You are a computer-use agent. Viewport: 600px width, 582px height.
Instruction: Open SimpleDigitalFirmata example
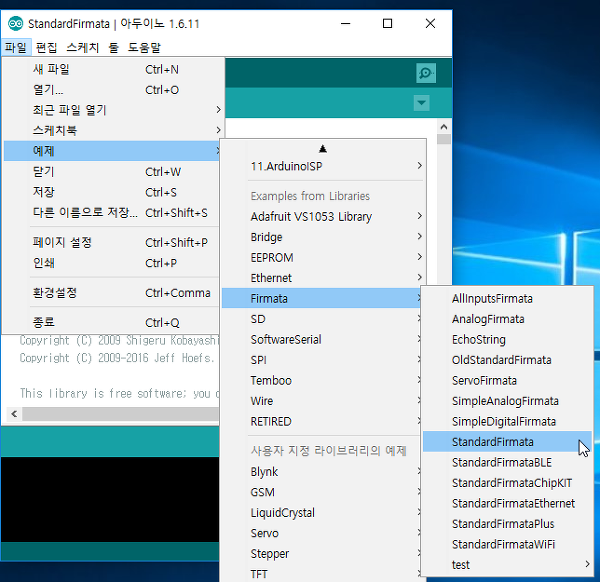coord(507,421)
